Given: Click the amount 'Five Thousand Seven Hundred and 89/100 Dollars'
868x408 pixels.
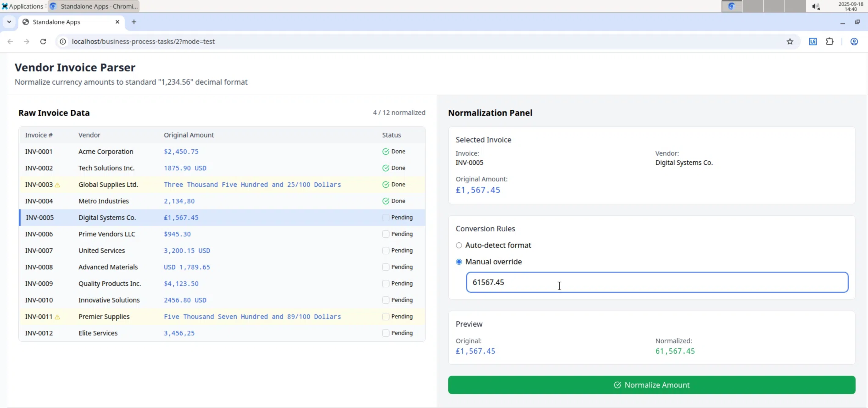Looking at the screenshot, I should pyautogui.click(x=252, y=316).
